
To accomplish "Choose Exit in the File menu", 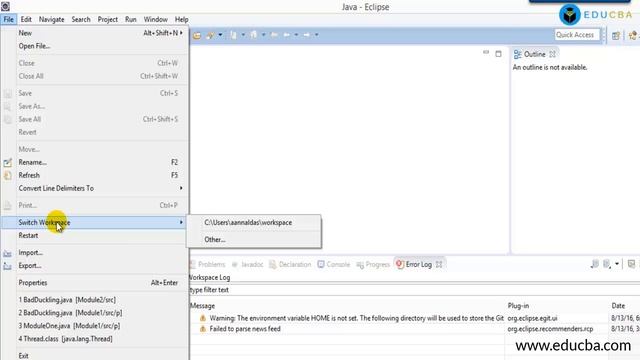I will pos(94,356).
